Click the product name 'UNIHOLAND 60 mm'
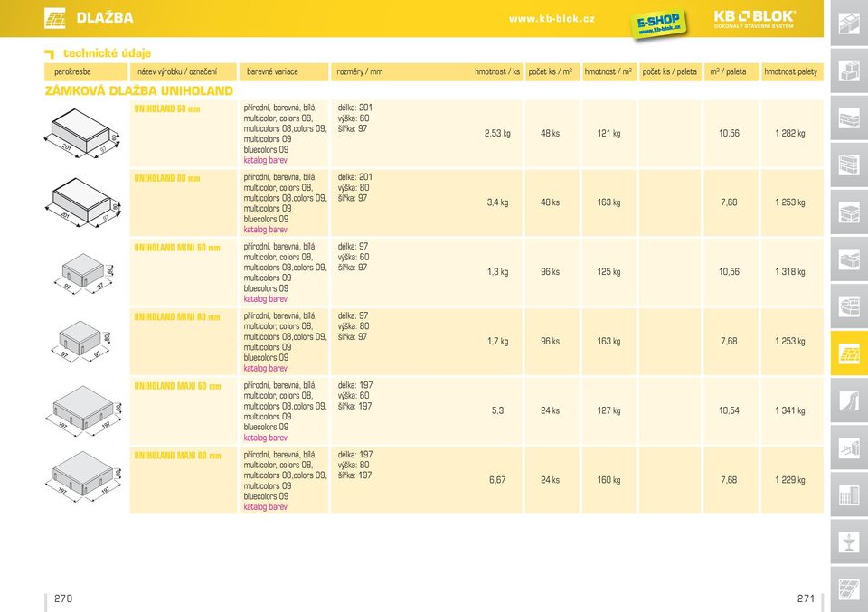This screenshot has width=868, height=612. 167,109
